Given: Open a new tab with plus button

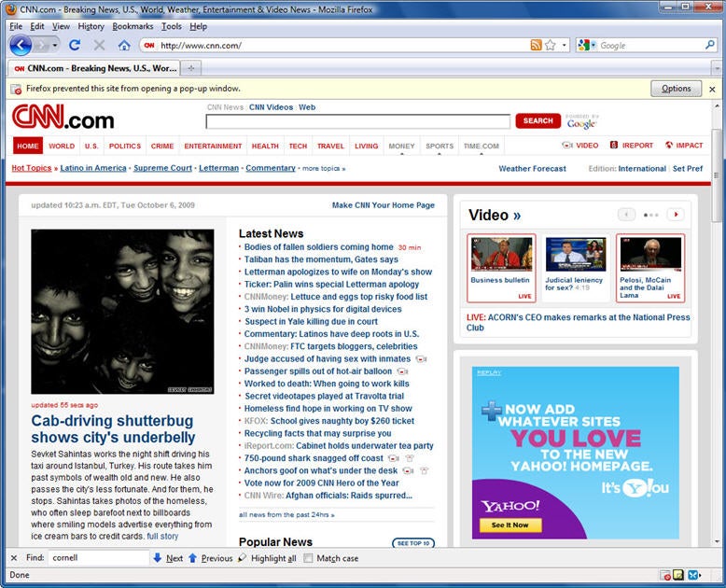Looking at the screenshot, I should coord(190,68).
